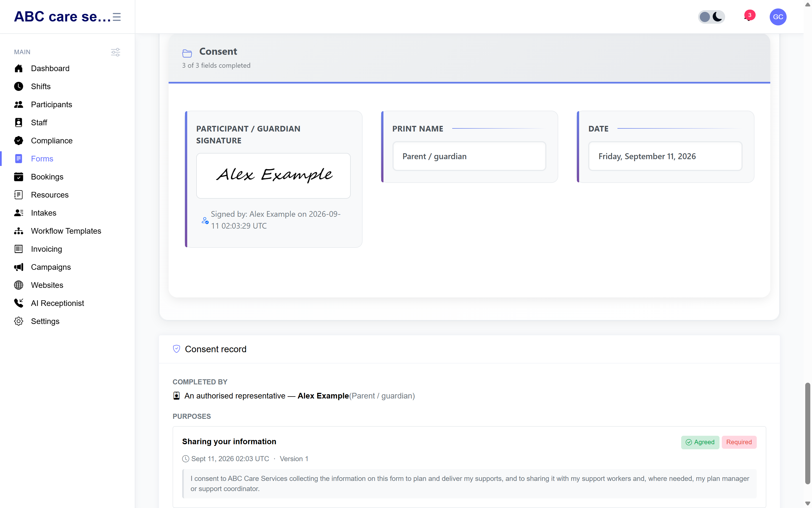
Task: Click the signed-by verified user icon
Action: [205, 220]
